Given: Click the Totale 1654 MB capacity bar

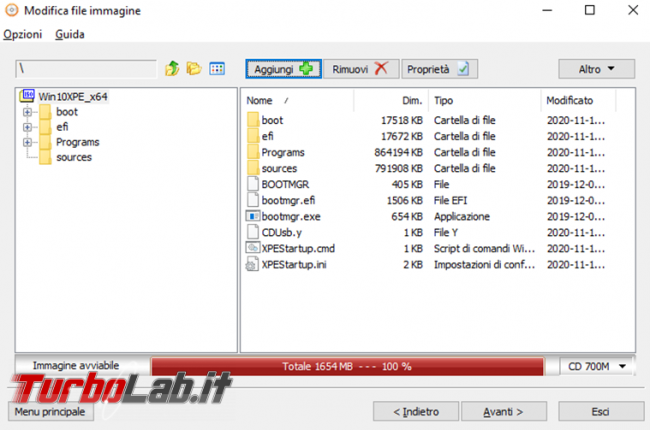Looking at the screenshot, I should pyautogui.click(x=347, y=367).
